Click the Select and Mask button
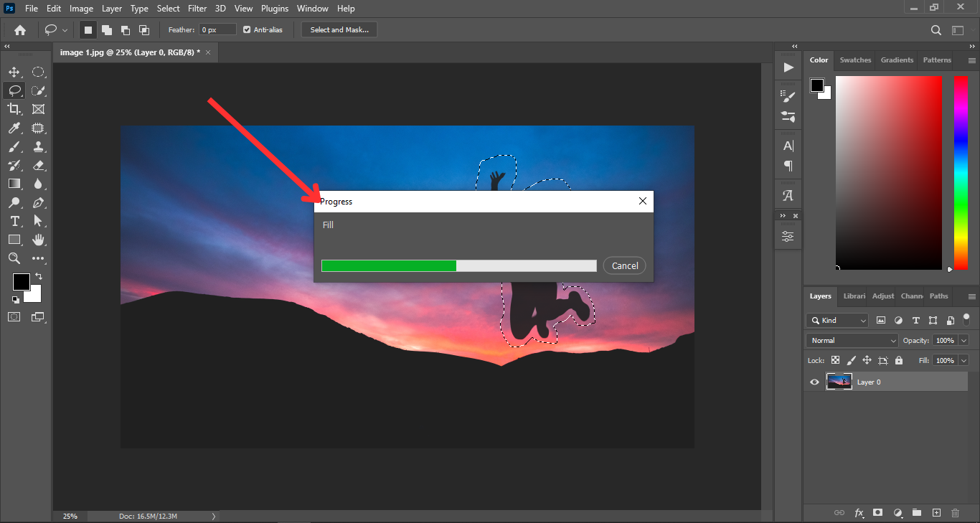 [339, 29]
